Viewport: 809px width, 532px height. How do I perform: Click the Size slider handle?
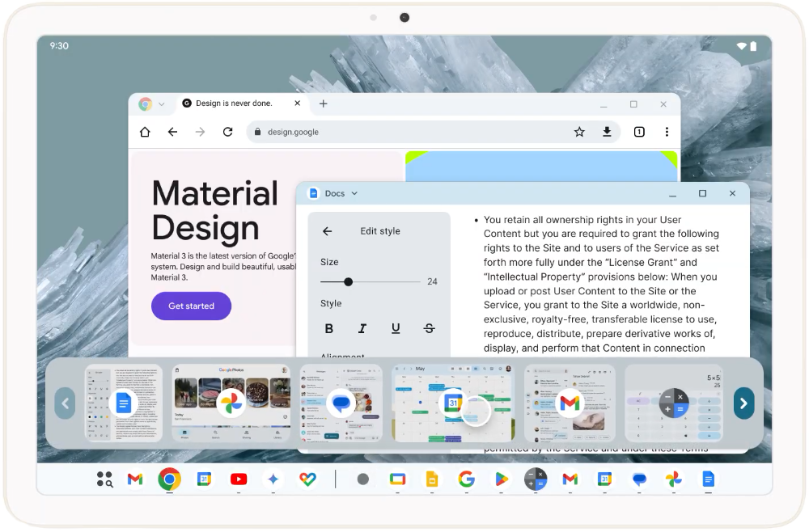point(348,281)
